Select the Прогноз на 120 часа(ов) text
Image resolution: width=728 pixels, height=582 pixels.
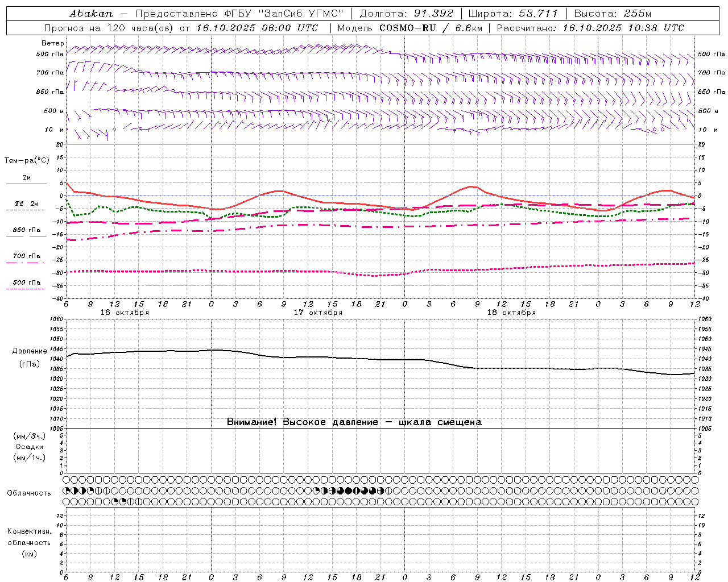click(110, 28)
